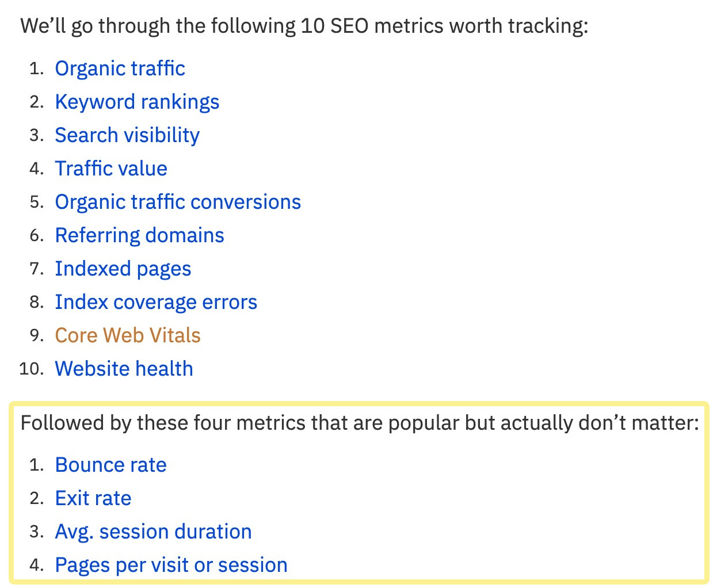This screenshot has width=717, height=588.
Task: Click the Exit rate link
Action: click(93, 498)
